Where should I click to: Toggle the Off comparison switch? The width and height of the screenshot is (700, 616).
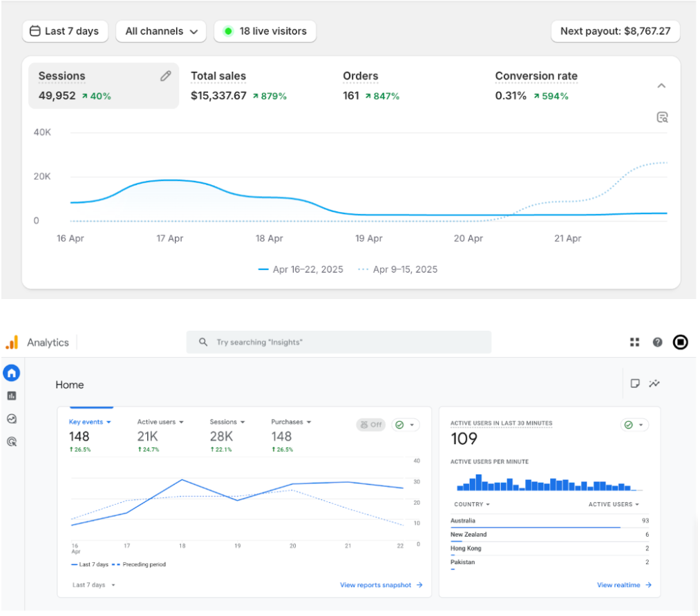(x=371, y=425)
